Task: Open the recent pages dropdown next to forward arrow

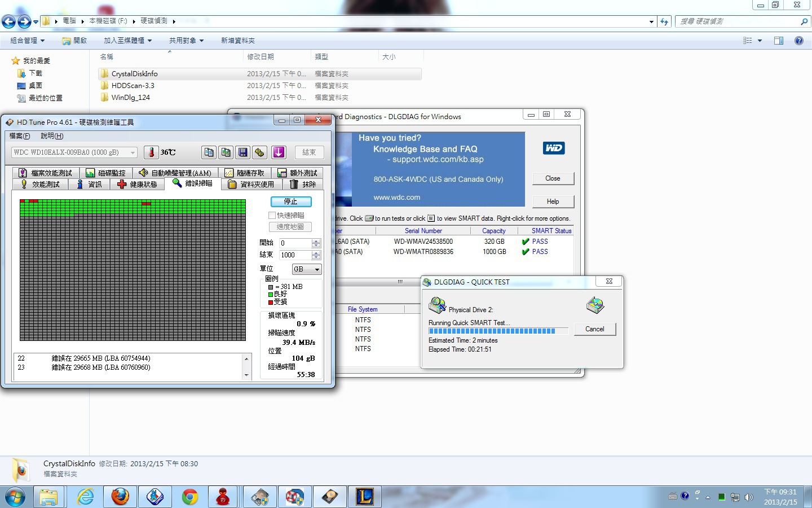Action: pyautogui.click(x=36, y=22)
